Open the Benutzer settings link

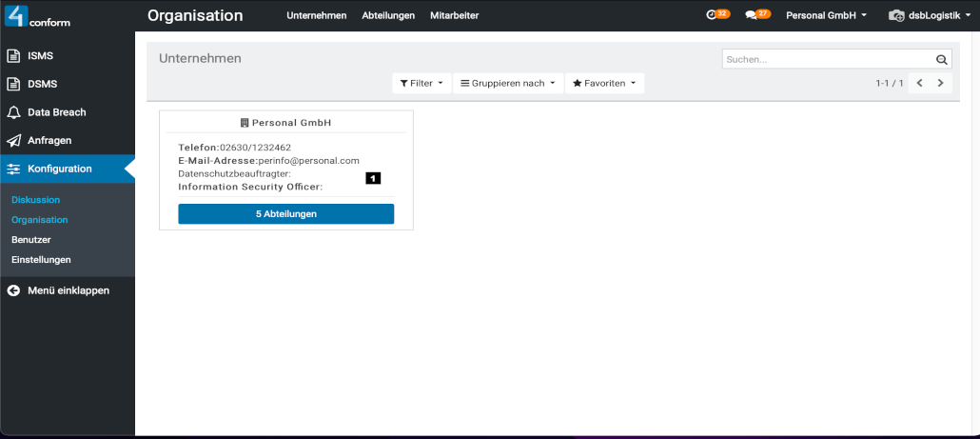(31, 240)
